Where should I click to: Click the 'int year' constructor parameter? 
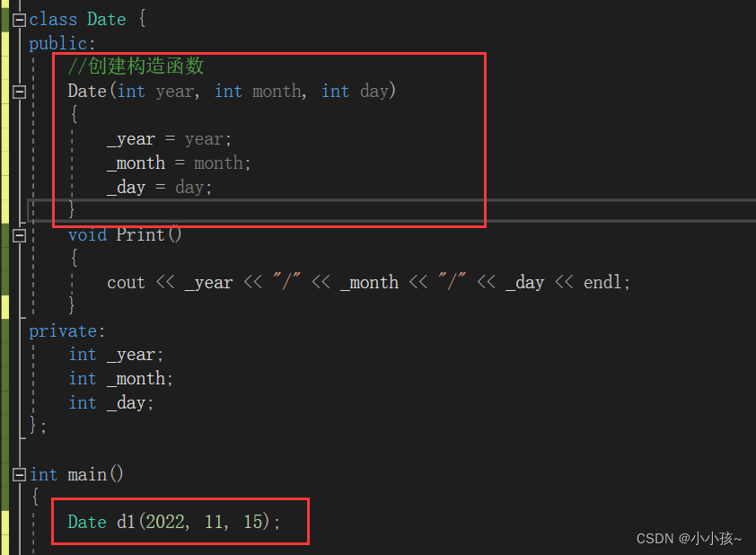click(155, 91)
